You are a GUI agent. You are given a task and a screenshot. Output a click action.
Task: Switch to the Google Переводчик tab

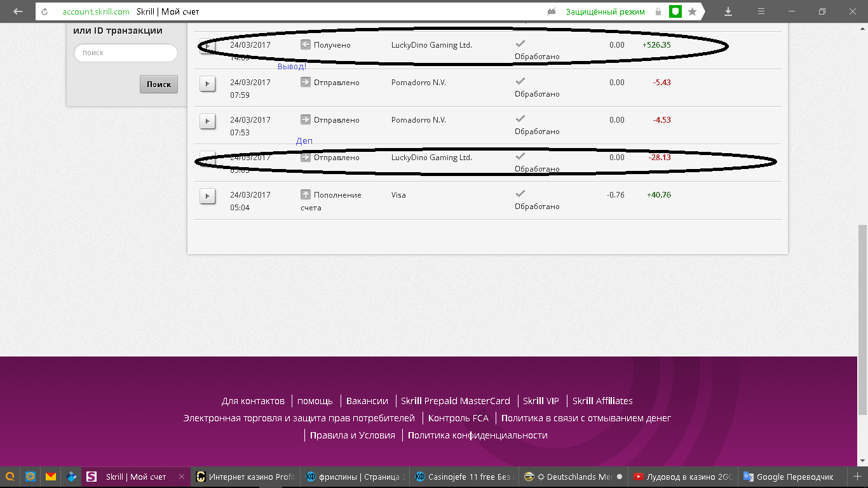coord(792,477)
